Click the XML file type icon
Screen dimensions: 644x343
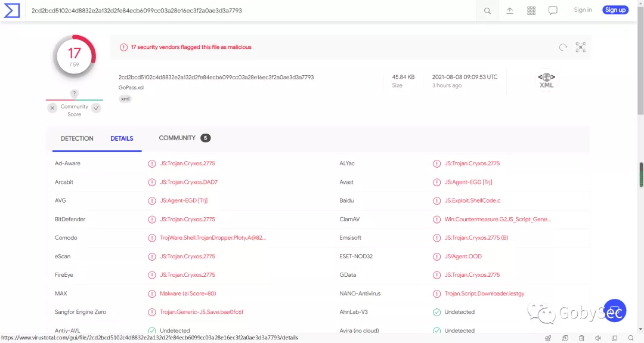tap(546, 80)
